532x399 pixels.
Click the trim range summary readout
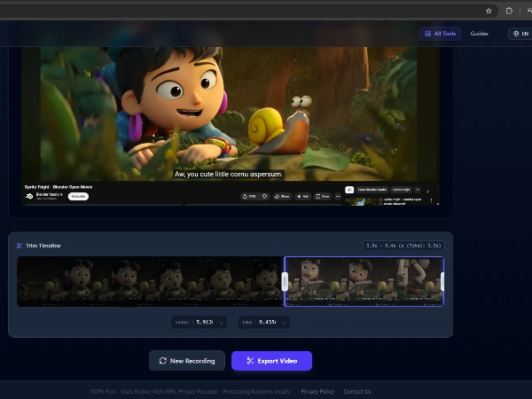[403, 246]
